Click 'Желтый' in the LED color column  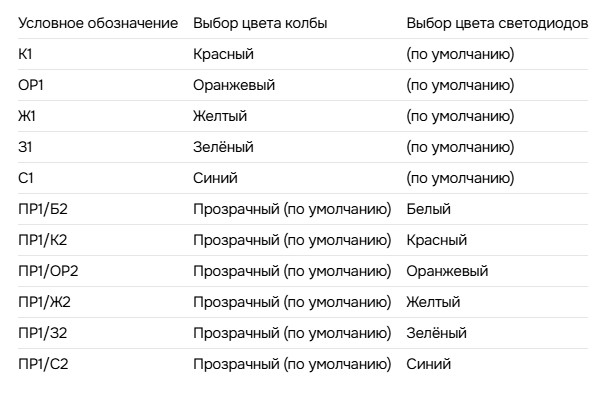pyautogui.click(x=433, y=302)
